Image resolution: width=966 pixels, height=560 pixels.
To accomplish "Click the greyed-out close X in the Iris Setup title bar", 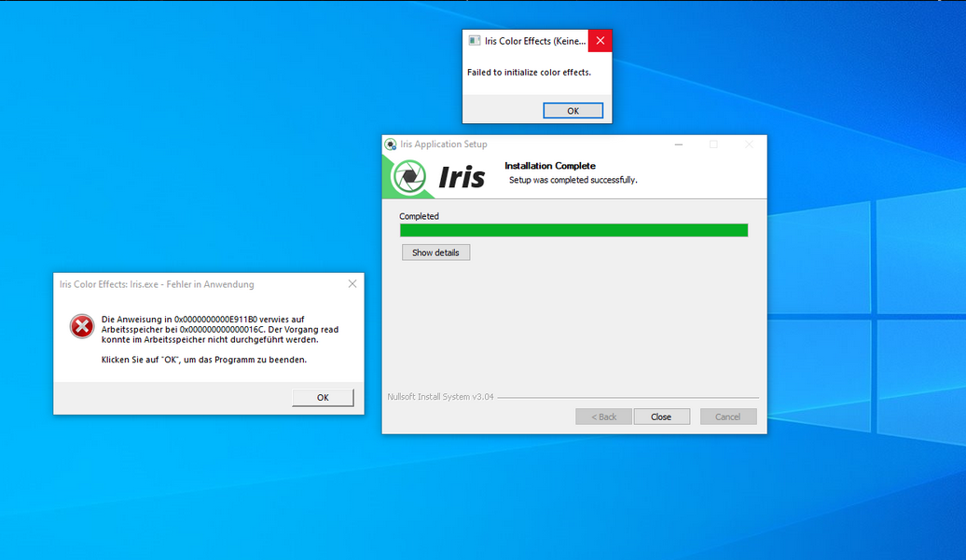I will pyautogui.click(x=749, y=144).
